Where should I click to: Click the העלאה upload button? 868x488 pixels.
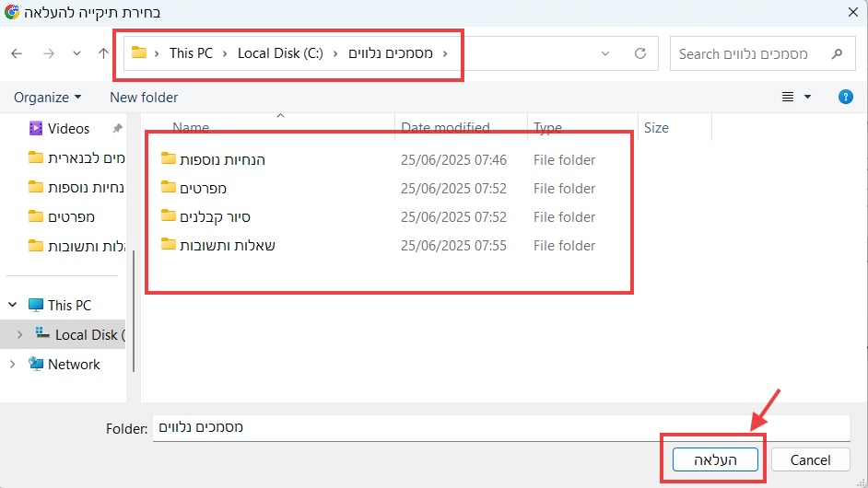[x=714, y=459]
